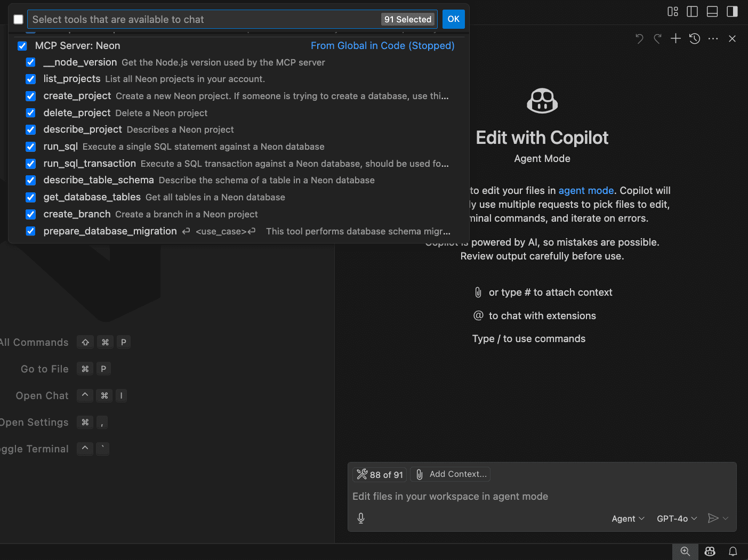Open chat history via the clock icon
Image resolution: width=748 pixels, height=560 pixels.
(694, 38)
